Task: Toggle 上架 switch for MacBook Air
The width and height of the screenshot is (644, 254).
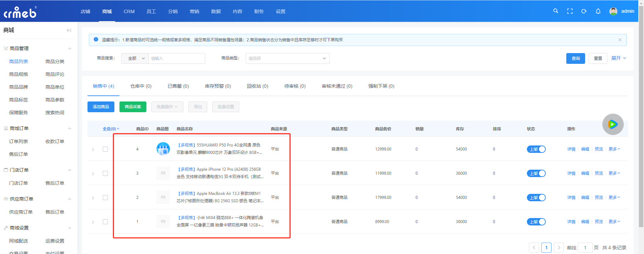Action: point(536,198)
